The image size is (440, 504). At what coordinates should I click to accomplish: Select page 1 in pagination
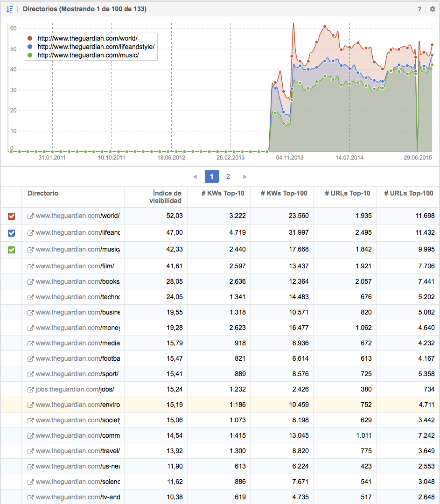212,177
